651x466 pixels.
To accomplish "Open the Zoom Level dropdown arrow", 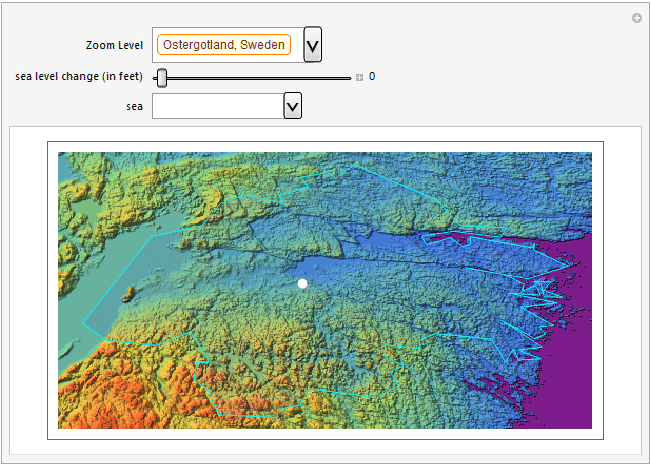I will (312, 45).
